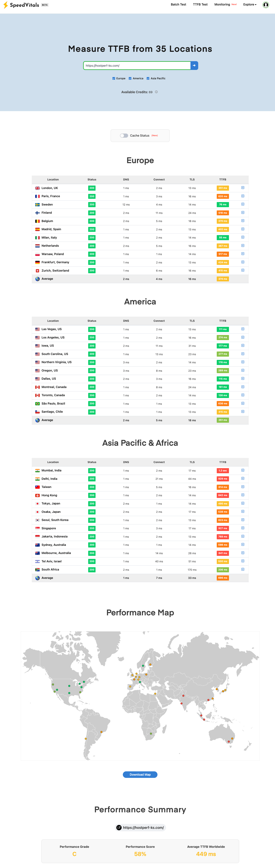This screenshot has width=275, height=868.
Task: Click the URL input field
Action: point(137,65)
